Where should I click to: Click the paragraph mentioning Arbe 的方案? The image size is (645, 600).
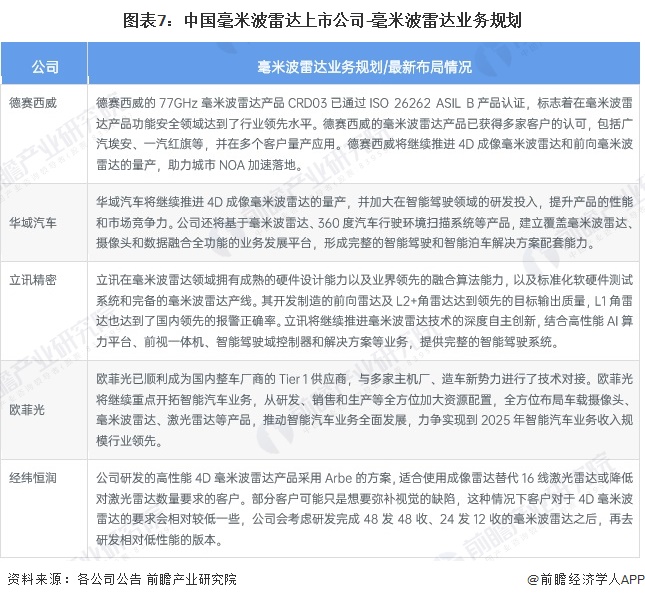[364, 509]
